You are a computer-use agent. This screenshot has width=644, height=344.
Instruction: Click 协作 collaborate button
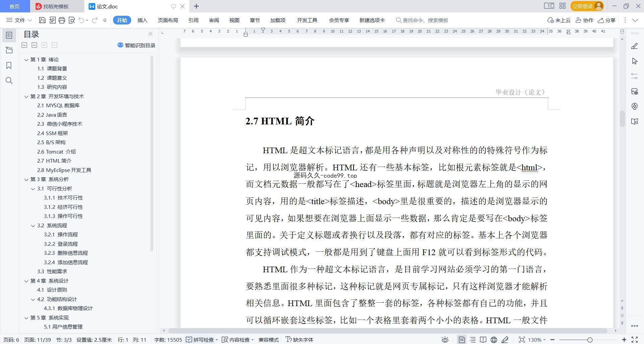pyautogui.click(x=584, y=20)
